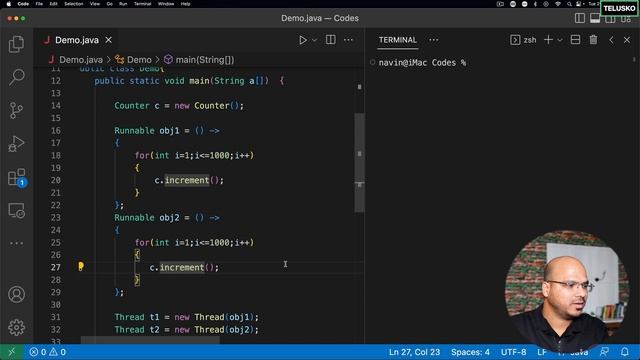
Task: Expand the new terminal launch profile dropdown
Action: (560, 40)
